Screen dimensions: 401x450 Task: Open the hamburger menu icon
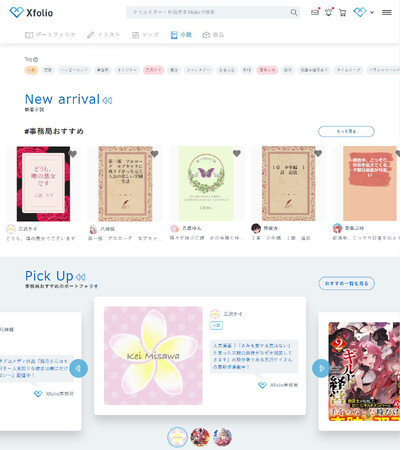pos(387,13)
